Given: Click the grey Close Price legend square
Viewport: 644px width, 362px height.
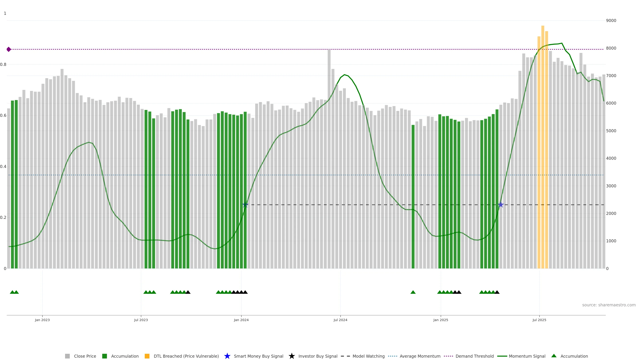Looking at the screenshot, I should point(67,356).
